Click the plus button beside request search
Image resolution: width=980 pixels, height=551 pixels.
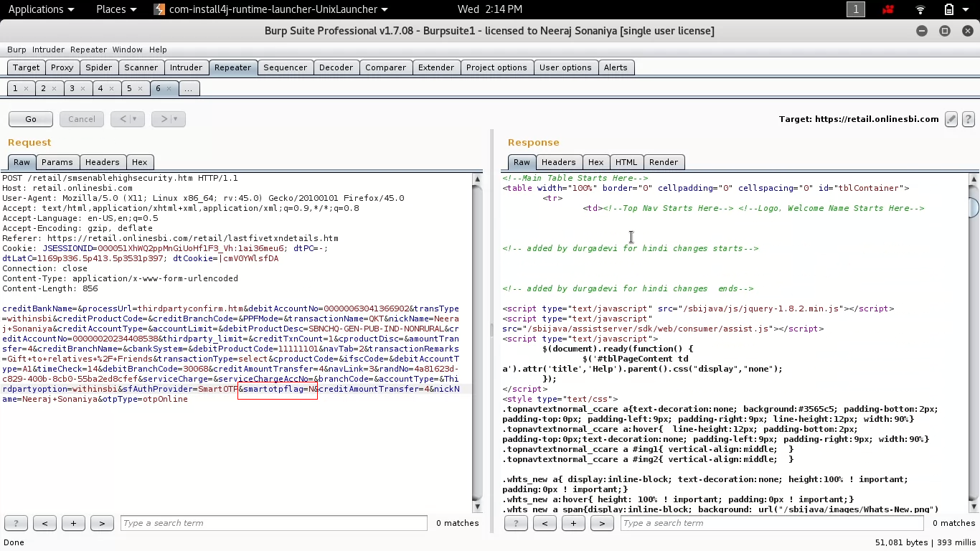coord(73,523)
